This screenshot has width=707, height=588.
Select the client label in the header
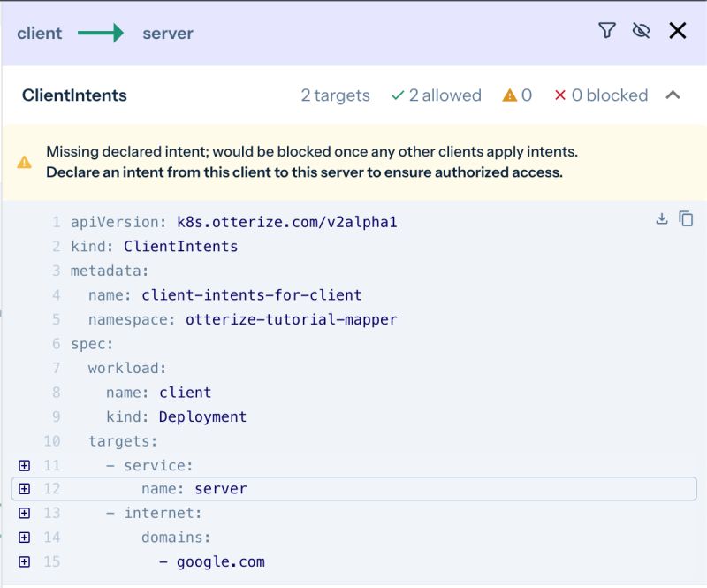click(x=39, y=33)
